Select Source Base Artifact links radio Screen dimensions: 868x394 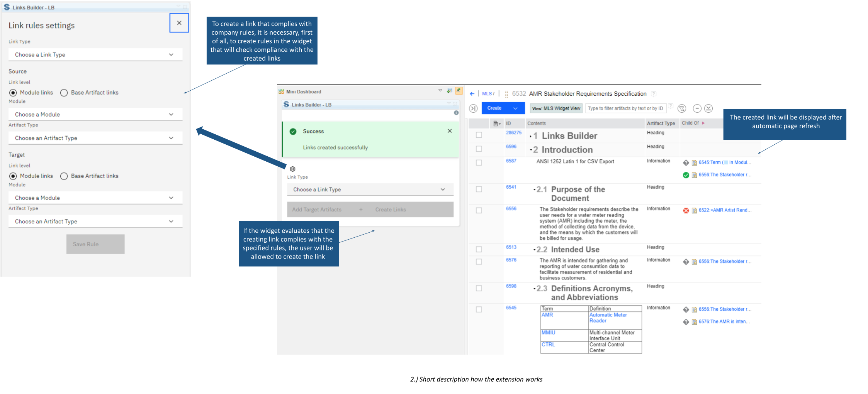point(64,93)
